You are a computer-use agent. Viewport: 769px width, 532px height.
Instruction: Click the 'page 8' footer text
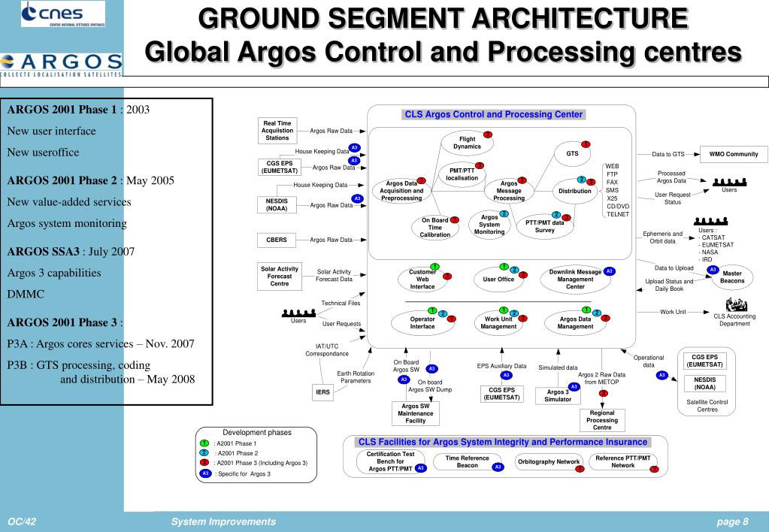(733, 521)
